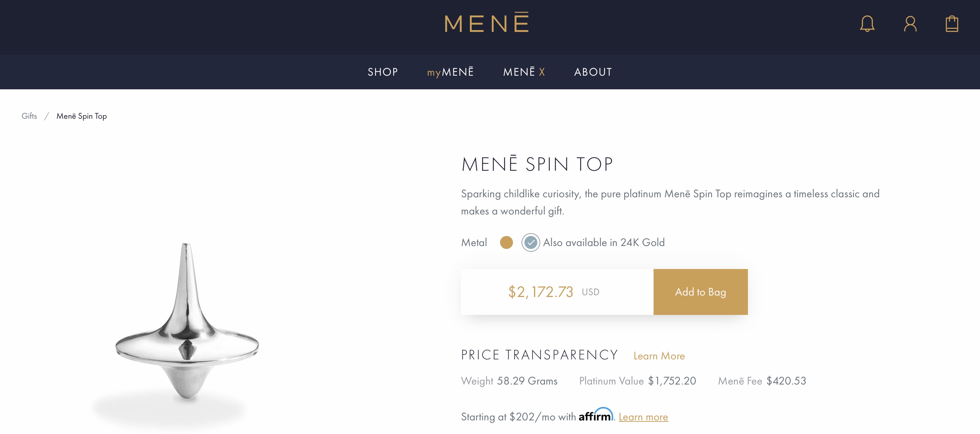Click the Affirm Learn more link

(643, 417)
